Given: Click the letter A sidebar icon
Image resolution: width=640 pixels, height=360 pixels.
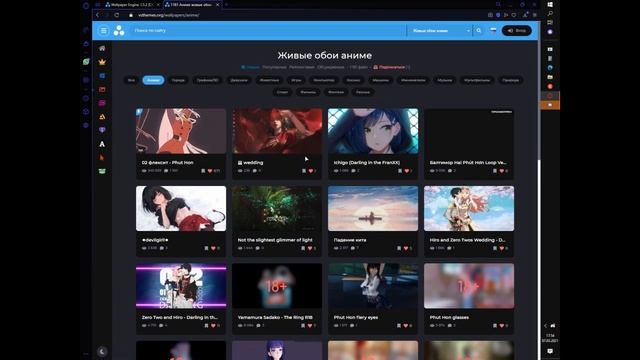Looking at the screenshot, I should 102,144.
